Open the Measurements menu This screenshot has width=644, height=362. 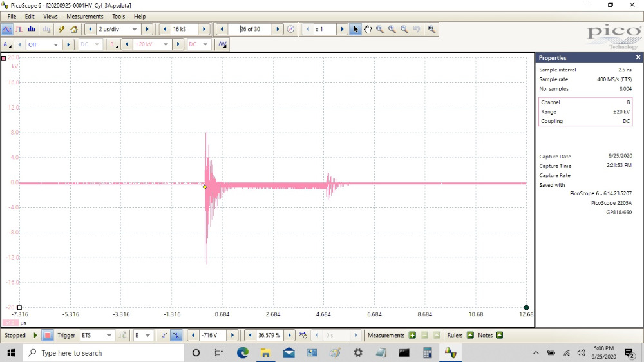pos(84,16)
